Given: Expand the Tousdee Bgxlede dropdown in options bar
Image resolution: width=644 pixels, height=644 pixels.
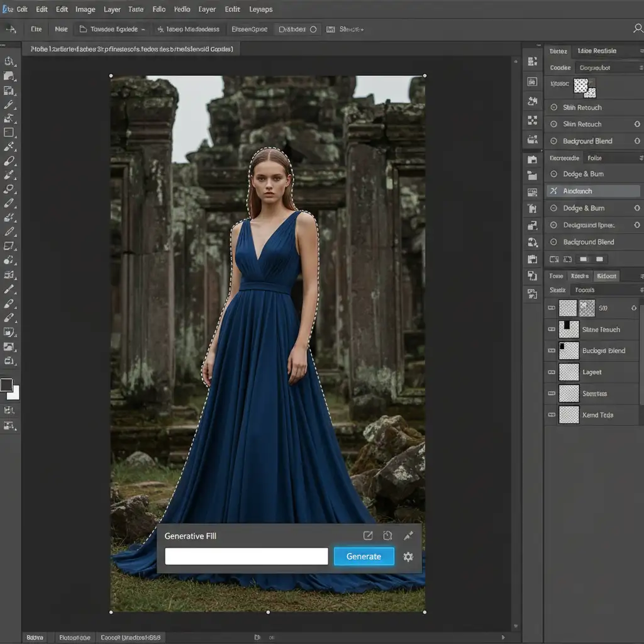Looking at the screenshot, I should pos(113,29).
